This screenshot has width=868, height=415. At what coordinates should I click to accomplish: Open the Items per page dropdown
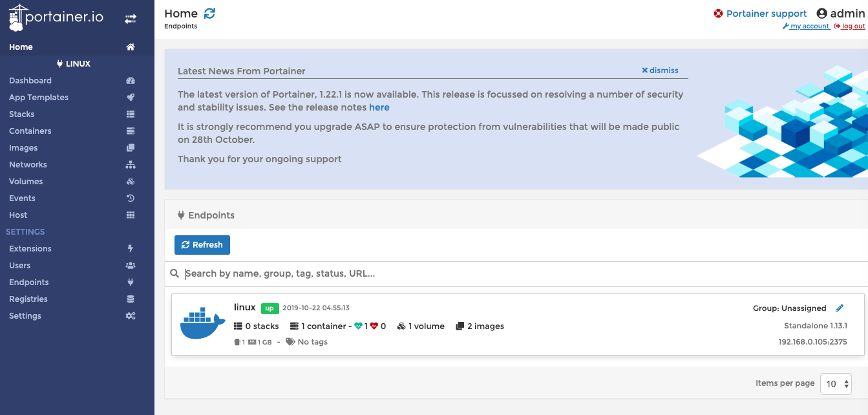(836, 384)
